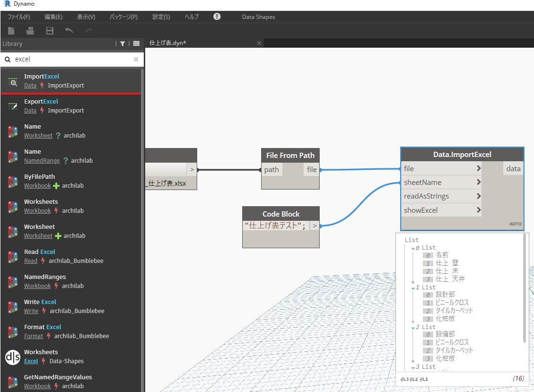Click the Write Excel Bumblebee icon
Viewport: 534px width, 392px height.
click(x=13, y=306)
